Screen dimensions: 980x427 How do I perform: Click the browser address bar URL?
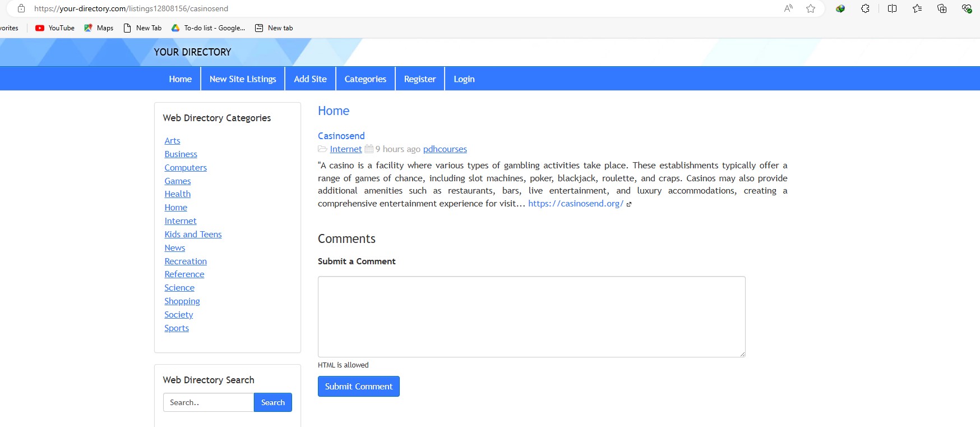(131, 8)
